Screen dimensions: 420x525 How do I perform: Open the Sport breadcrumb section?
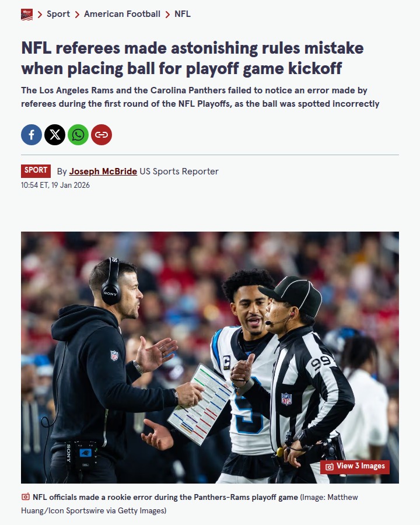[x=58, y=14]
